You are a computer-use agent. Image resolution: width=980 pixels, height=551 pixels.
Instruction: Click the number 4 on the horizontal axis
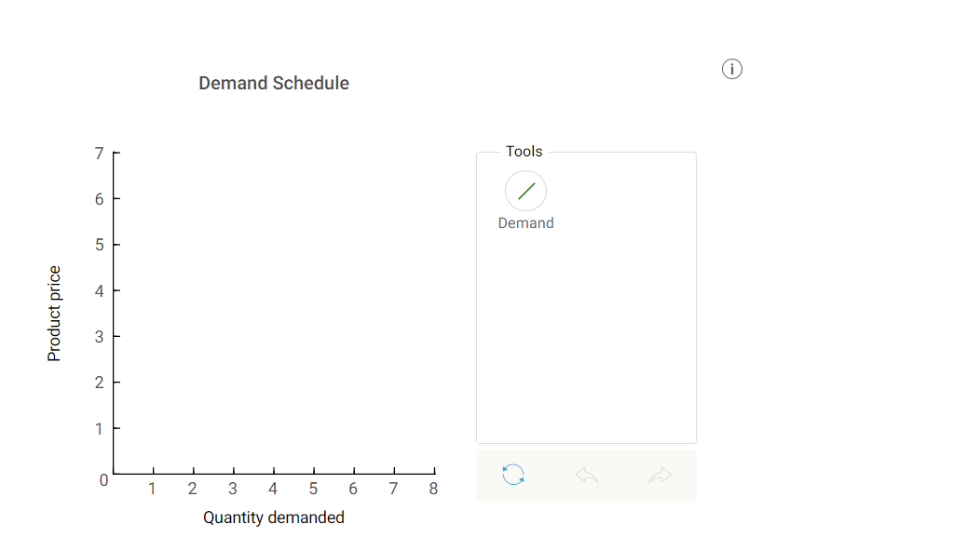[272, 488]
